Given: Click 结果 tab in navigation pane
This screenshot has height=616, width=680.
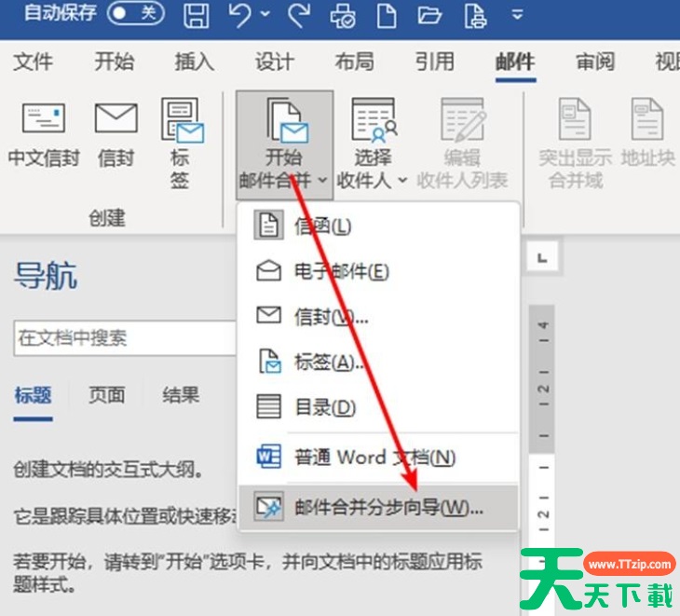Looking at the screenshot, I should click(181, 395).
